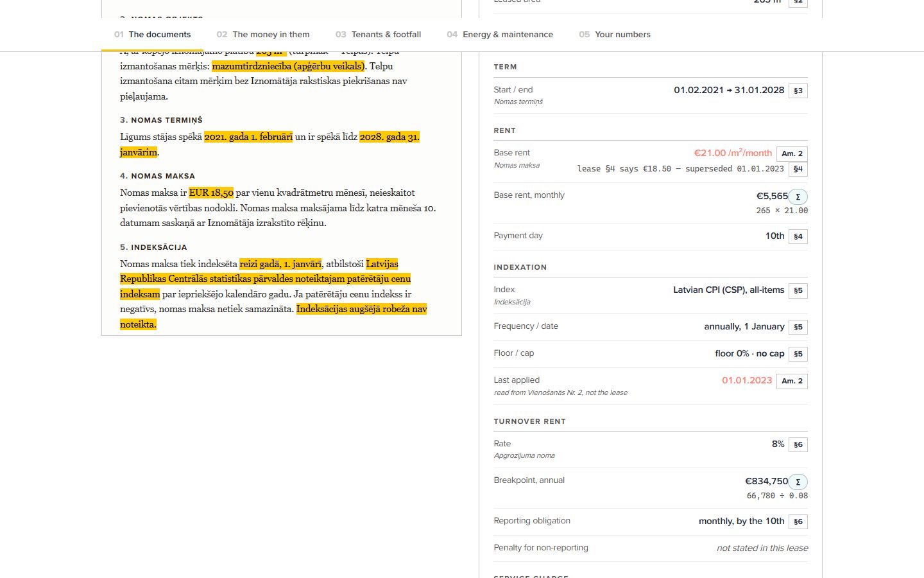Open the Your numbers tab

click(x=615, y=35)
